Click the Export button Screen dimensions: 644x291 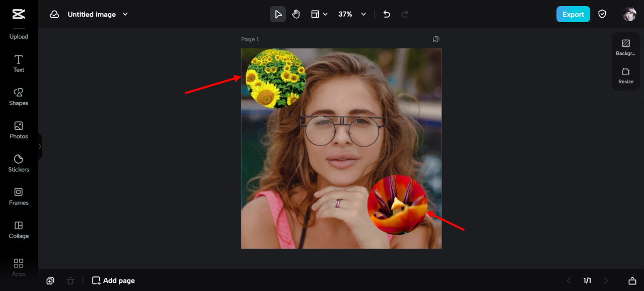(573, 14)
